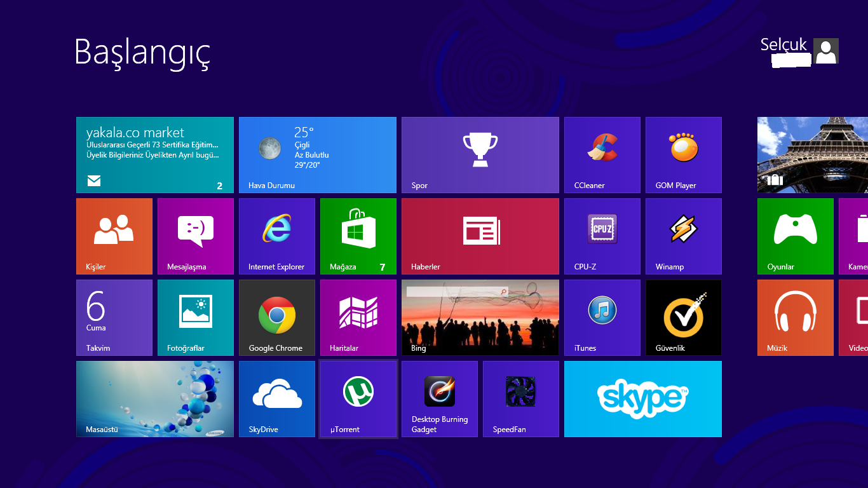Open the Spor trophy tile
The height and width of the screenshot is (488, 868).
(x=480, y=155)
